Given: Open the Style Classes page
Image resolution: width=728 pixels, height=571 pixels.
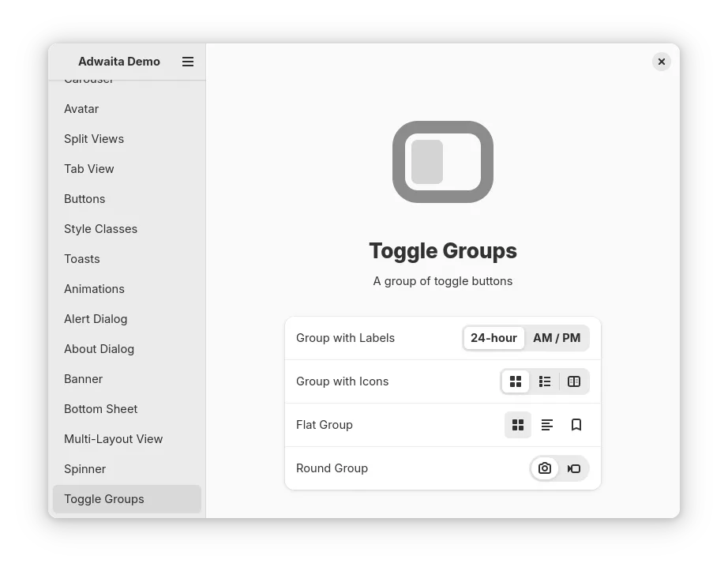Looking at the screenshot, I should point(101,229).
